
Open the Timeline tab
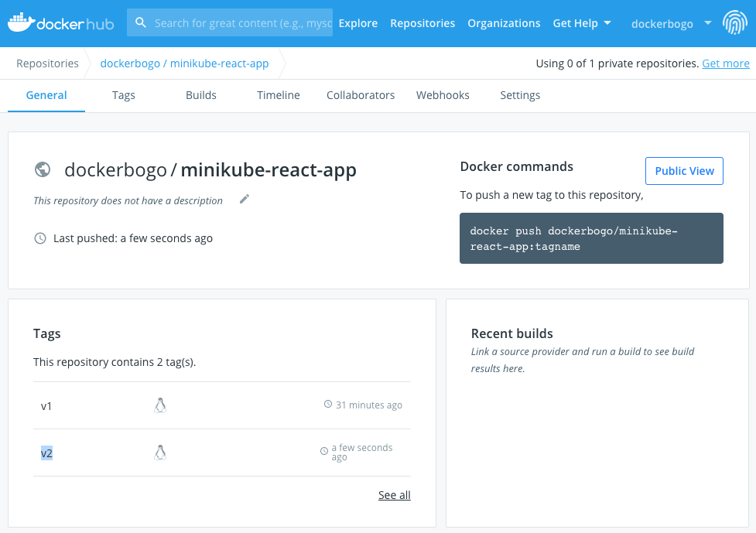click(x=279, y=95)
